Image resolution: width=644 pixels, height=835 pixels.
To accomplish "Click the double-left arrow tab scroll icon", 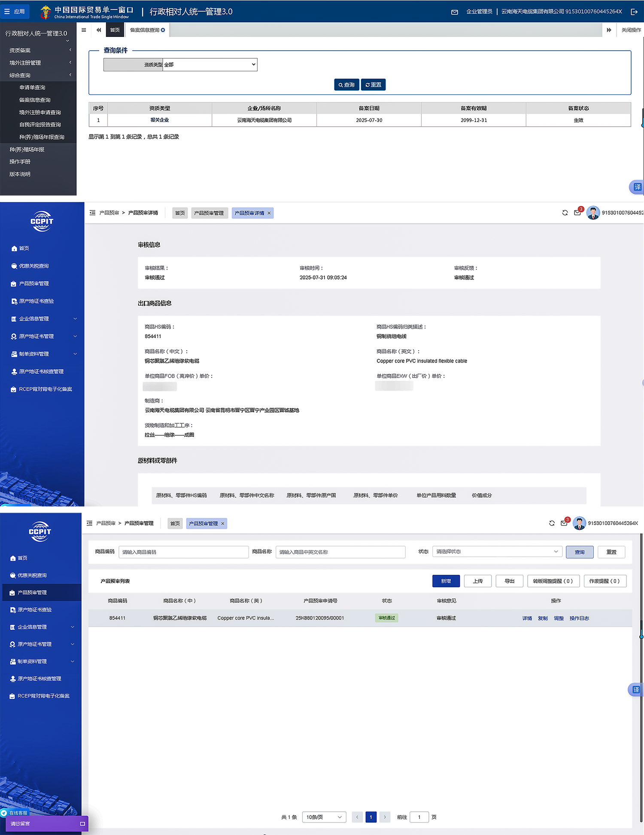I will [x=99, y=30].
